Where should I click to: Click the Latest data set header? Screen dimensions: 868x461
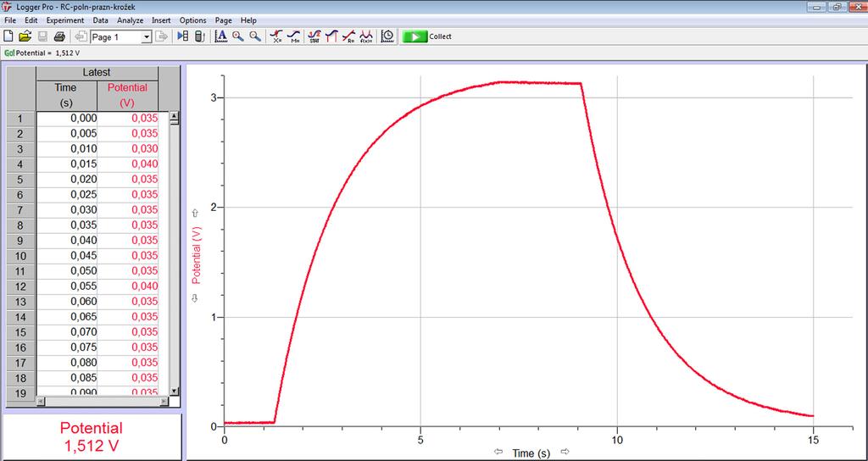(97, 73)
